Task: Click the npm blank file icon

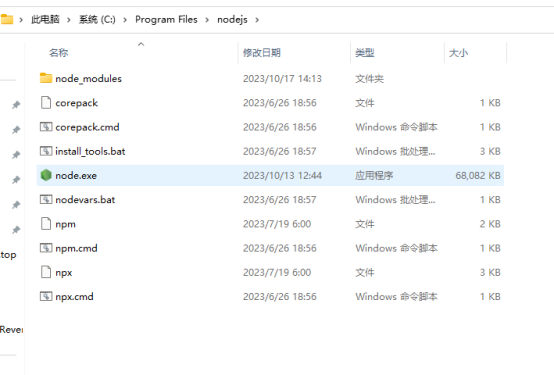Action: tap(46, 223)
